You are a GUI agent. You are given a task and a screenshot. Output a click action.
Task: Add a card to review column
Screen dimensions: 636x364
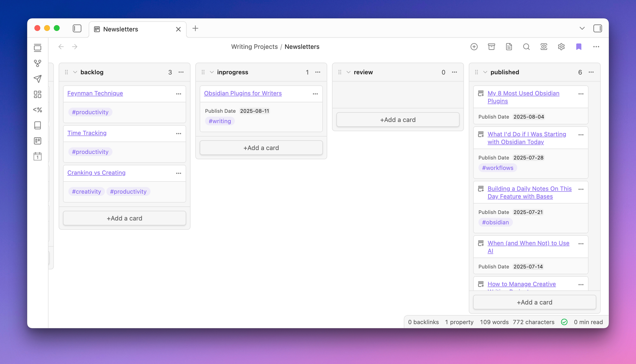tap(398, 120)
